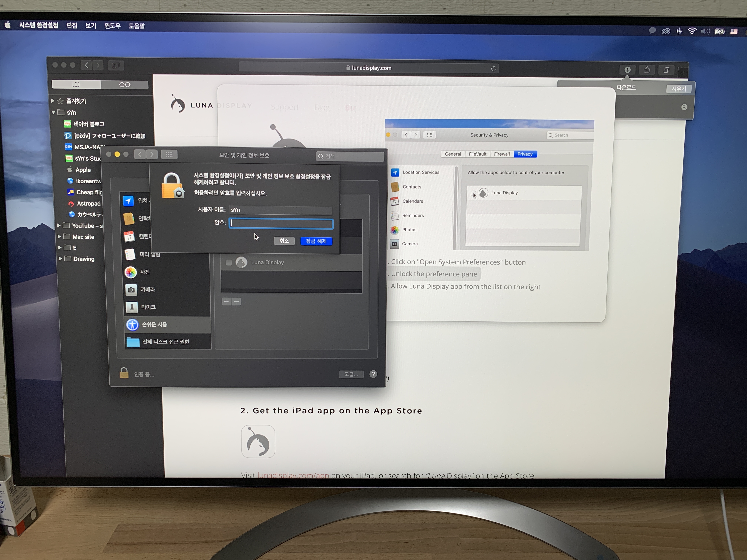Click the magnifier icon in downloads popover
Screen dimensions: 747x560
[x=684, y=107]
